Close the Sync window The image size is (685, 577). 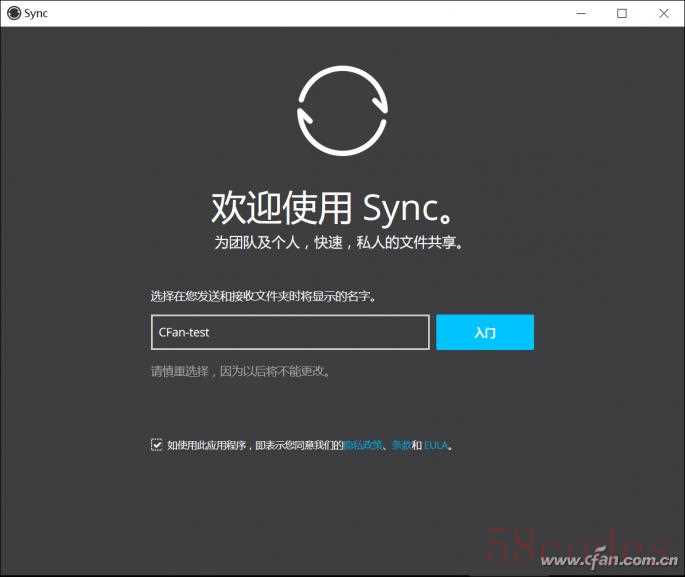pos(663,13)
